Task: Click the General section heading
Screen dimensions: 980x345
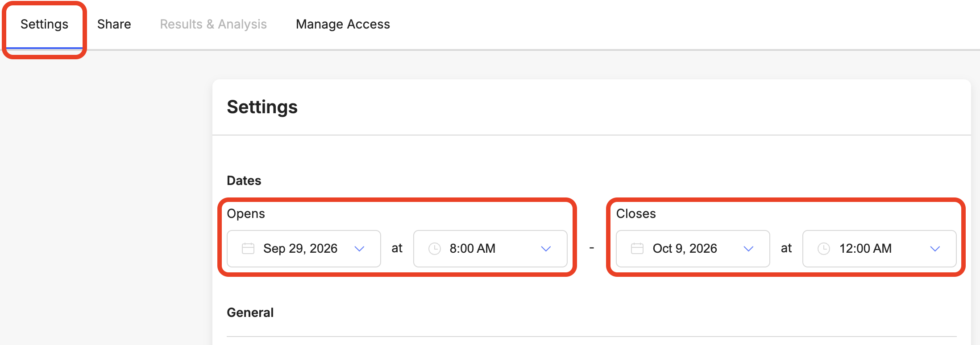Action: coord(250,312)
